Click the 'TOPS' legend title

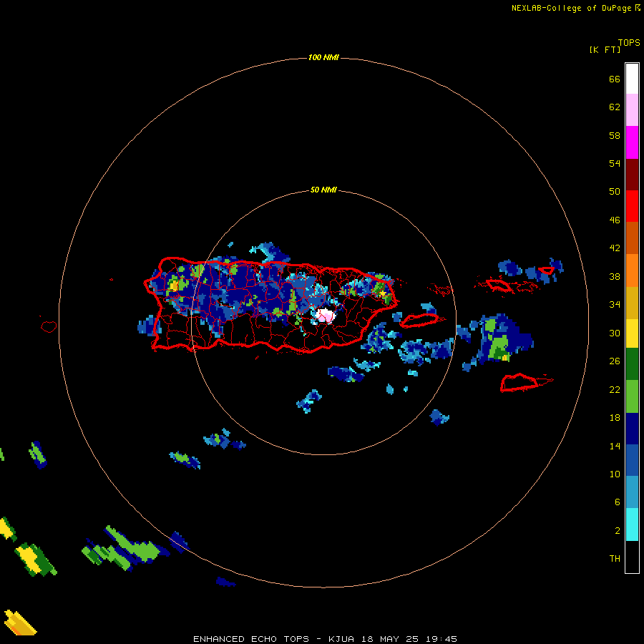629,43
